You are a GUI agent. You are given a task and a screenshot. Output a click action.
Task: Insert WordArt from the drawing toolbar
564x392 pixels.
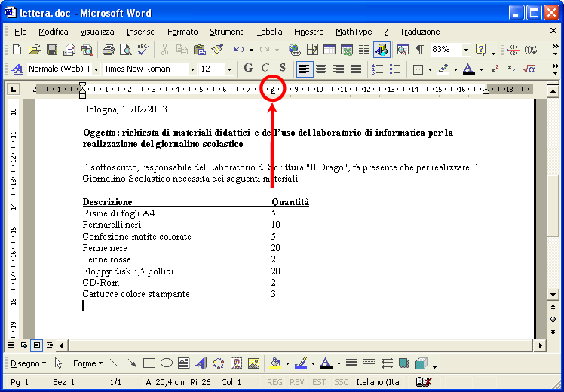pyautogui.click(x=201, y=363)
